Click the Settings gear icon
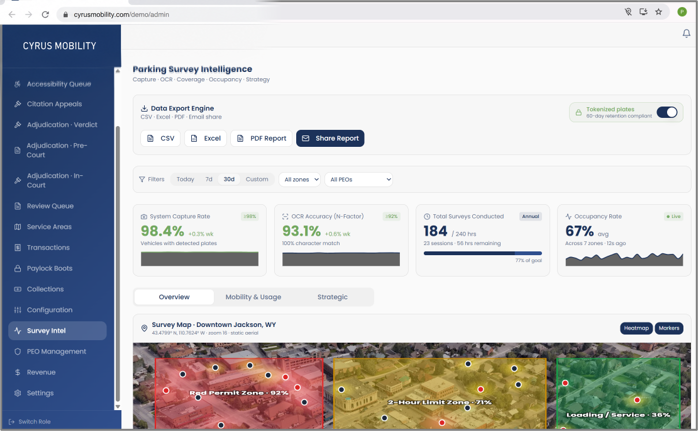Viewport: 698px width, 431px height. [17, 393]
